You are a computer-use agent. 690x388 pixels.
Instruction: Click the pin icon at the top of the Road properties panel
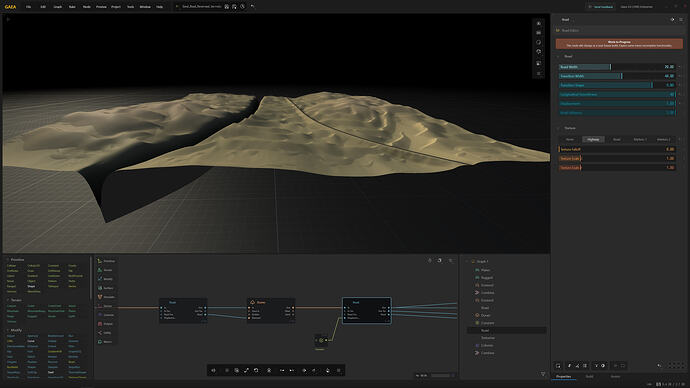672,19
